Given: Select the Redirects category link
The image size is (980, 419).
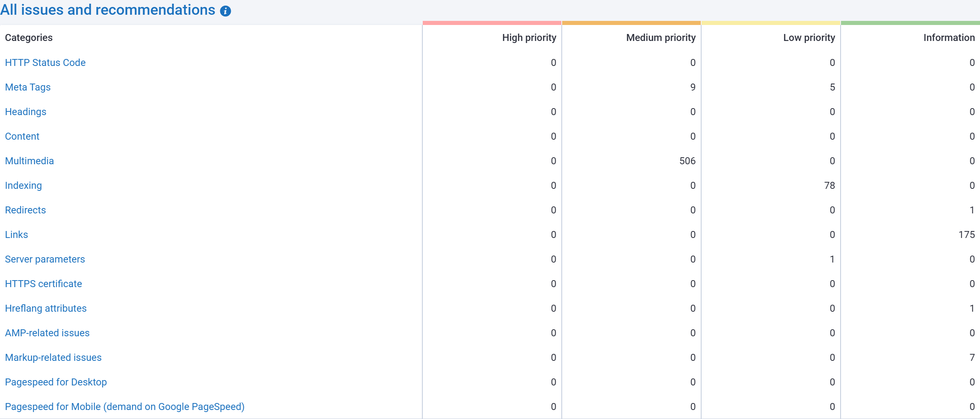Looking at the screenshot, I should 25,210.
